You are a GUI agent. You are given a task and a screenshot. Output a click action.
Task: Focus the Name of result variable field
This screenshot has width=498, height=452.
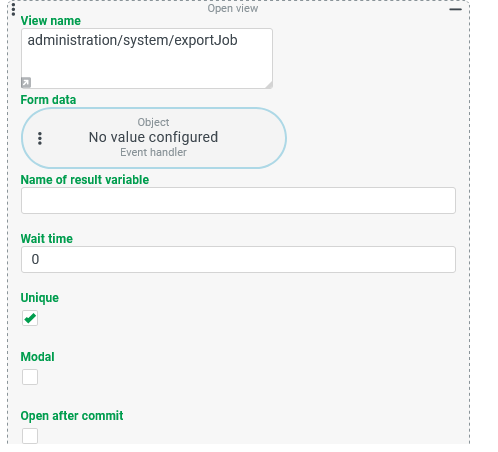click(238, 200)
